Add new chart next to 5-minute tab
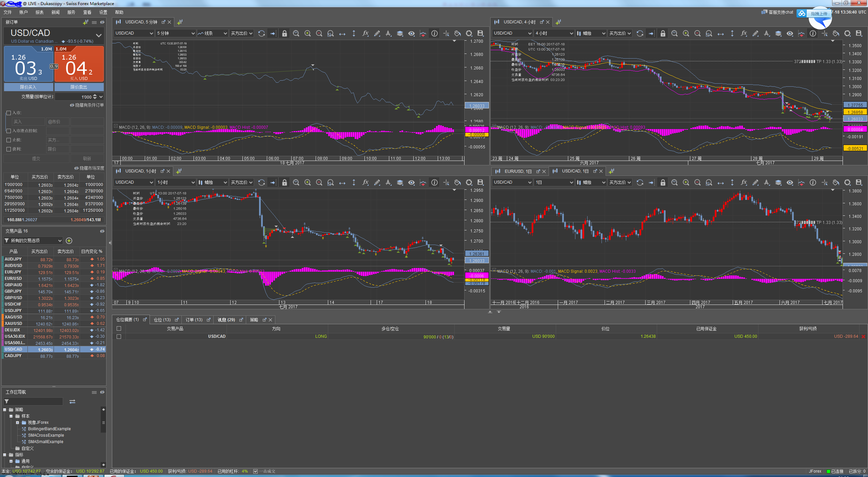This screenshot has width=868, height=477. click(180, 22)
